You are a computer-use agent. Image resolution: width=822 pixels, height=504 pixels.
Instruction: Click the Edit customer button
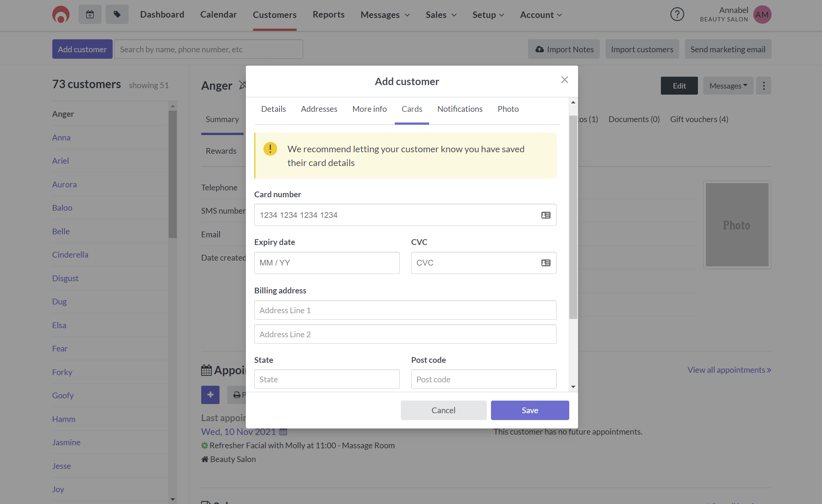tap(679, 86)
